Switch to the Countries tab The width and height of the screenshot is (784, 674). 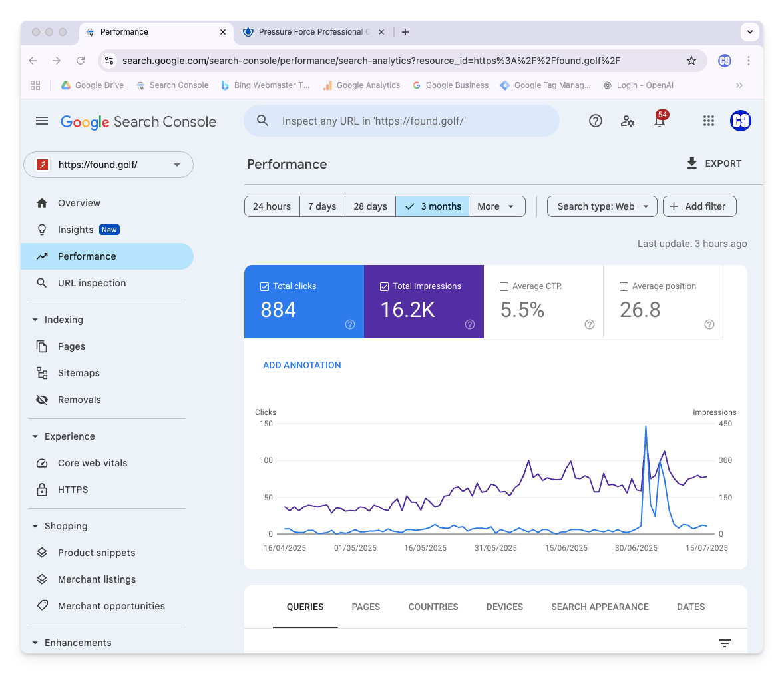(x=433, y=607)
